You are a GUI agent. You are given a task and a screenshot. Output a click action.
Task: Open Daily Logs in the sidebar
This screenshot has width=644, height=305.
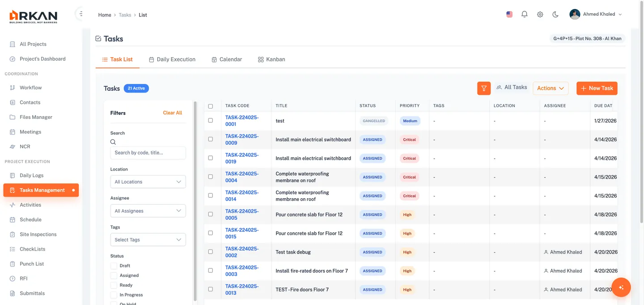(x=31, y=175)
